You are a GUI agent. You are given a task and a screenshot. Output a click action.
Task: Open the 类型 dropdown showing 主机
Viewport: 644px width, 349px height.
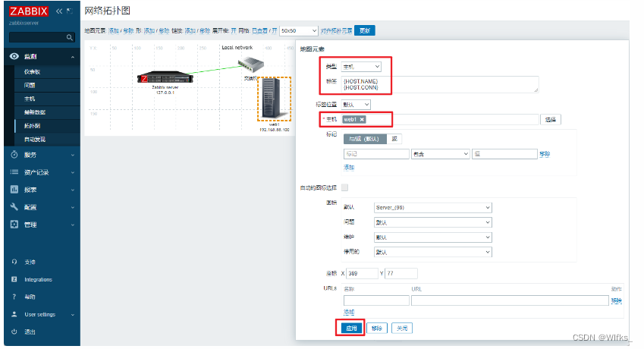pos(361,67)
